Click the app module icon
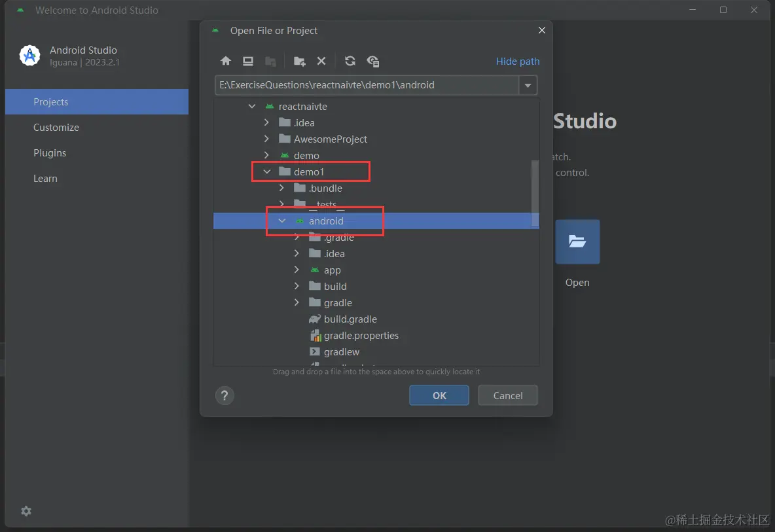 click(315, 270)
